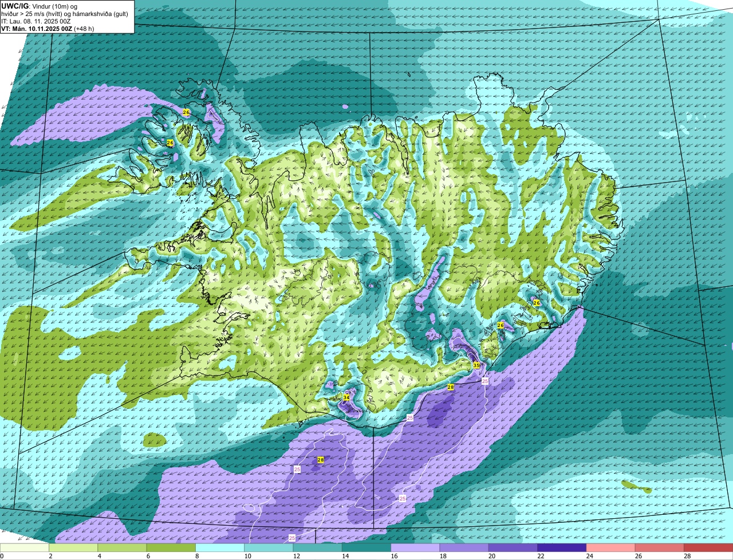
Task: Pick the 4–6 m/s green swatch
Action: [122, 548]
